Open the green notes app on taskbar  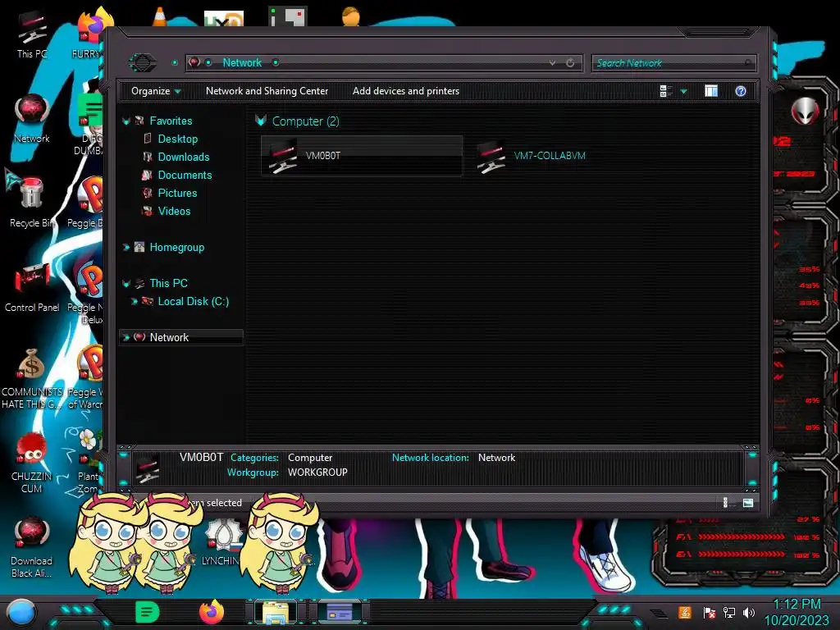tap(148, 612)
